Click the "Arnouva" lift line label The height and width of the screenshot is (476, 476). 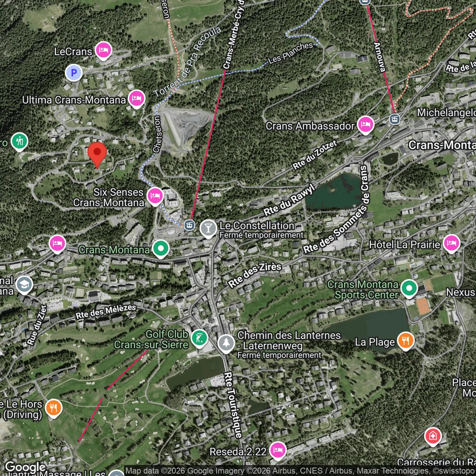(379, 57)
